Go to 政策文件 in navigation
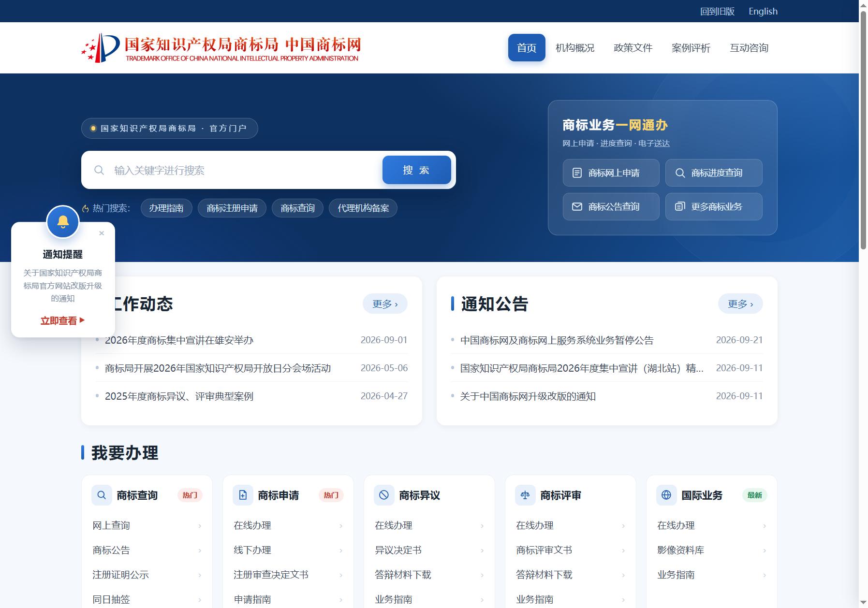The height and width of the screenshot is (608, 868). click(633, 48)
